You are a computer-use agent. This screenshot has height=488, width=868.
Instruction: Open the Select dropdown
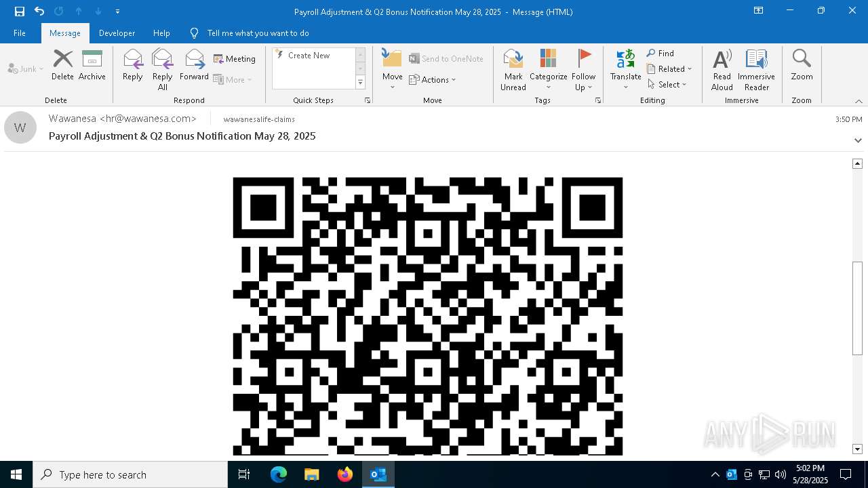click(x=667, y=85)
